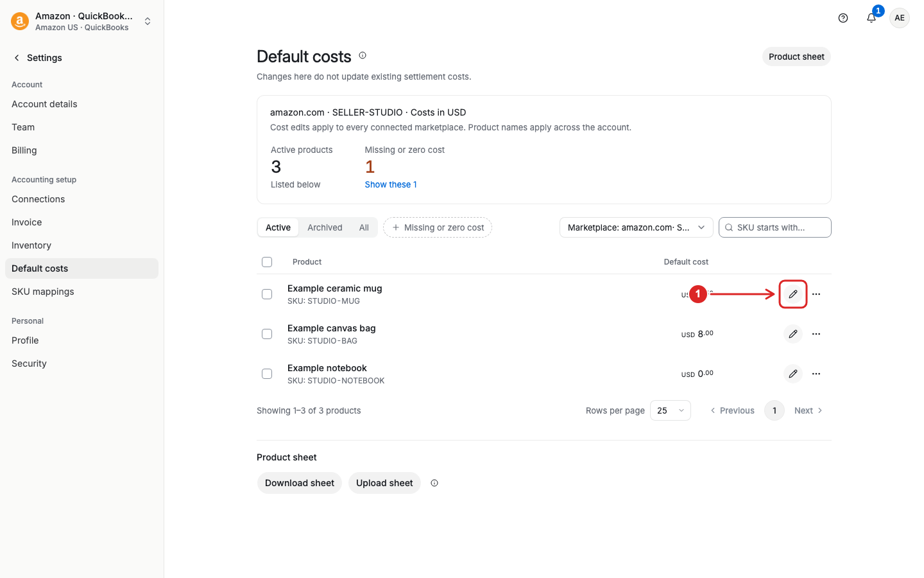Go to Billing settings
Screen dimensions: 924x578
[81, 150]
